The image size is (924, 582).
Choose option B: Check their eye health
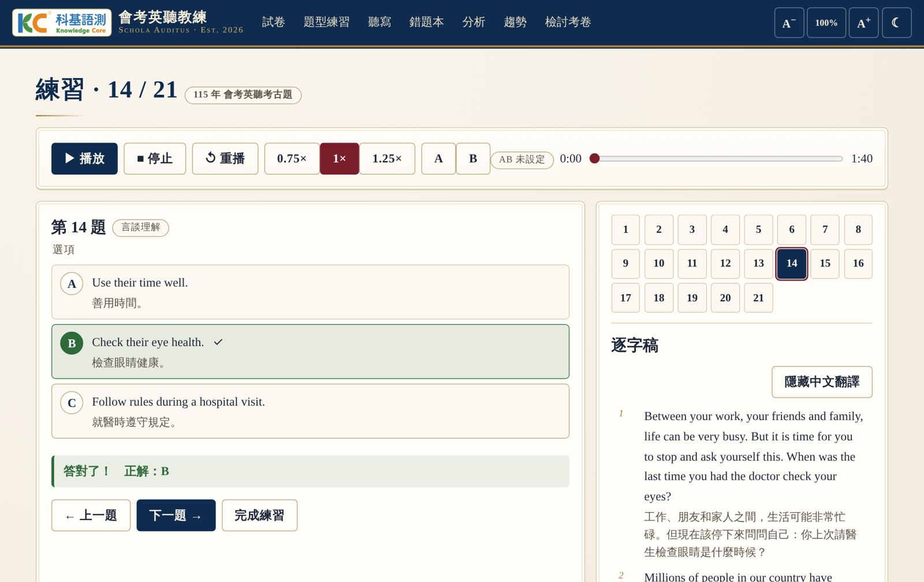coord(310,351)
